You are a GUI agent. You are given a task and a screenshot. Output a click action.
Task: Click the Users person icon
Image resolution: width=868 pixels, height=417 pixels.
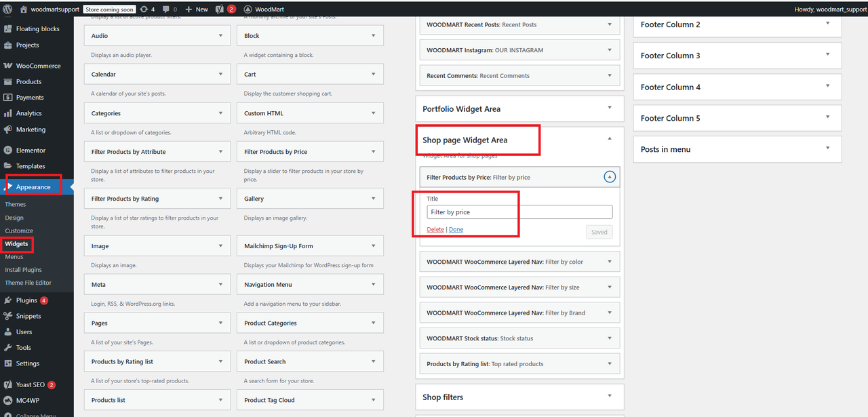7,332
